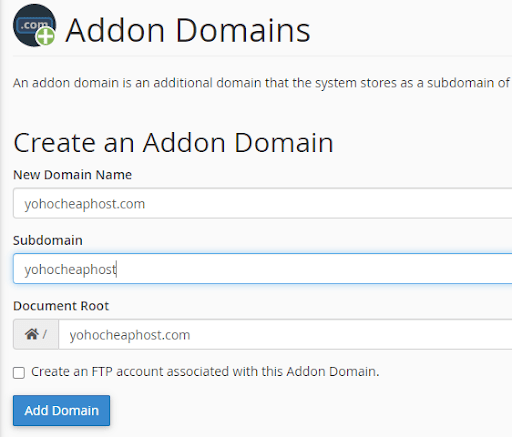The image size is (512, 437).
Task: Click the slash after the home icon
Action: 45,334
